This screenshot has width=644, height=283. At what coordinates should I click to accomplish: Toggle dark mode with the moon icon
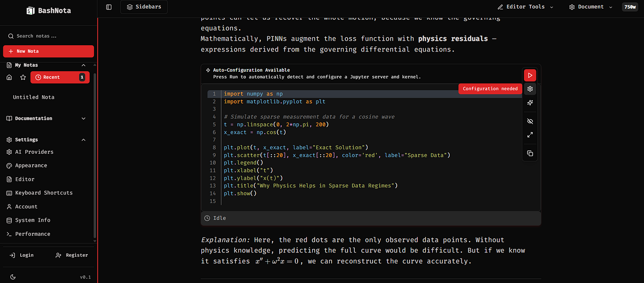click(x=13, y=277)
